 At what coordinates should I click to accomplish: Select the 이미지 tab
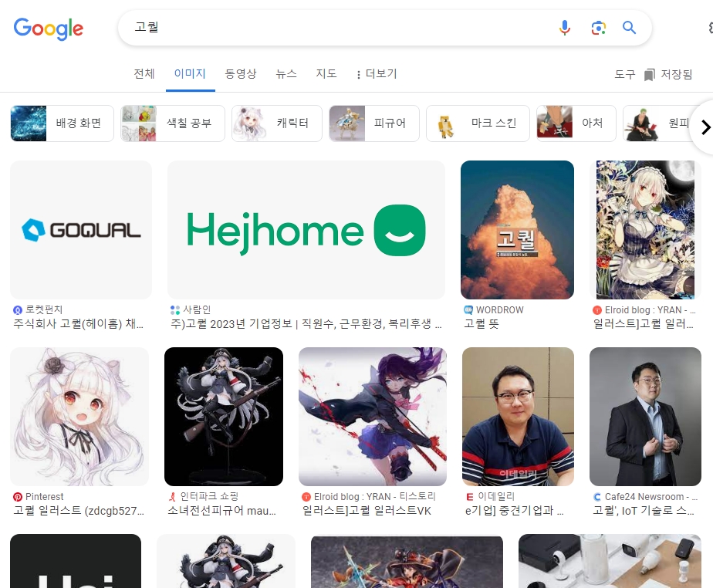coord(190,73)
